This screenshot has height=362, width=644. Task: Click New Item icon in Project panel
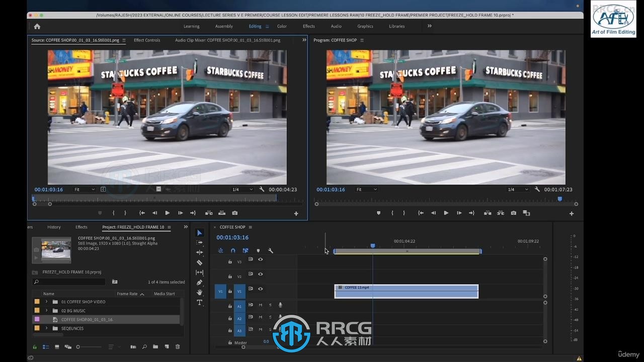[x=167, y=347]
